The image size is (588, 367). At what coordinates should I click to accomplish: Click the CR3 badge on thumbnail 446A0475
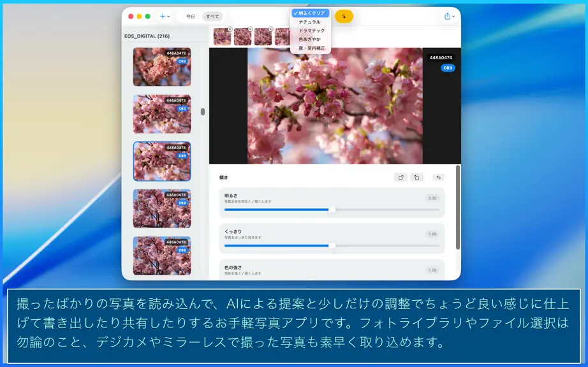click(x=182, y=203)
